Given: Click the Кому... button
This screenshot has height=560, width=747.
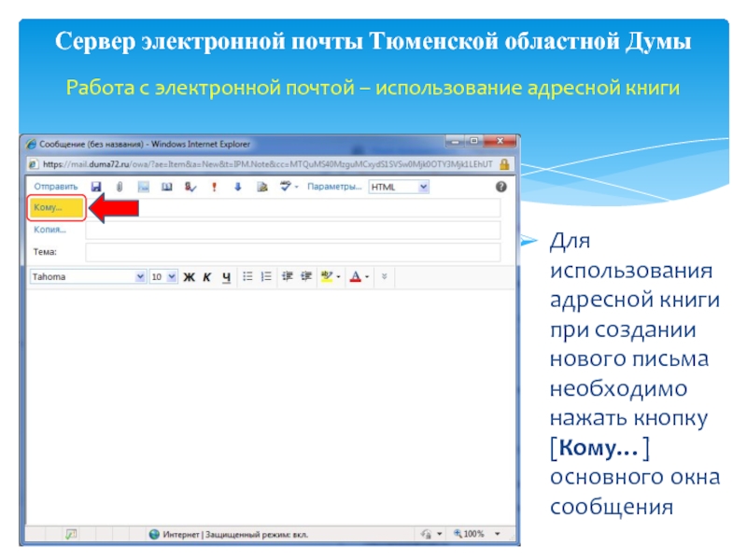Looking at the screenshot, I should click(x=56, y=207).
